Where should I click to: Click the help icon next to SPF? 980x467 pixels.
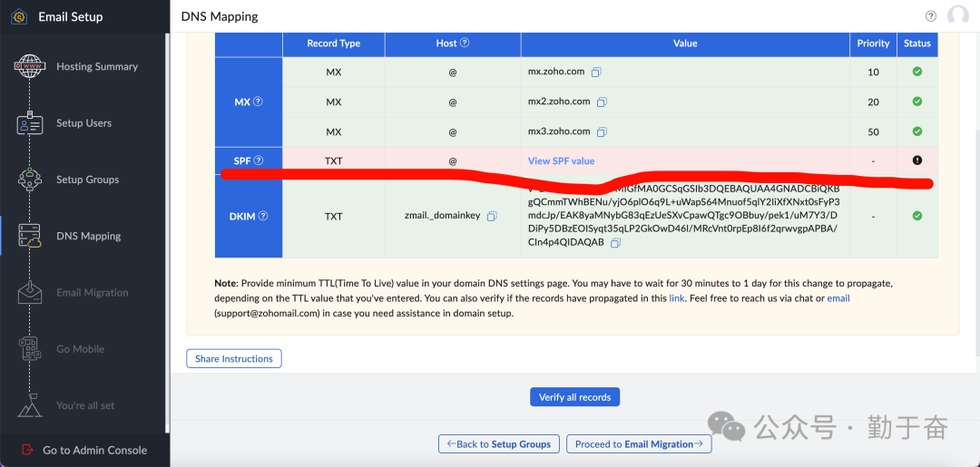[259, 161]
